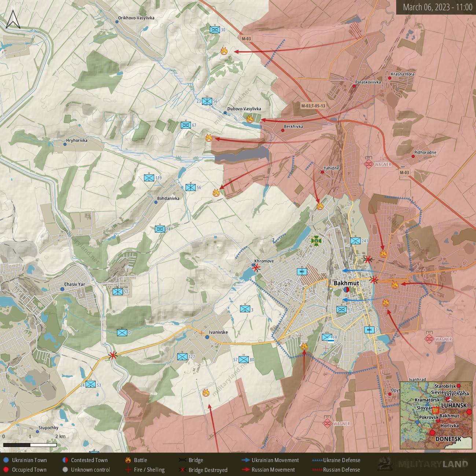Click the Hryhorivka town label

coord(77,140)
